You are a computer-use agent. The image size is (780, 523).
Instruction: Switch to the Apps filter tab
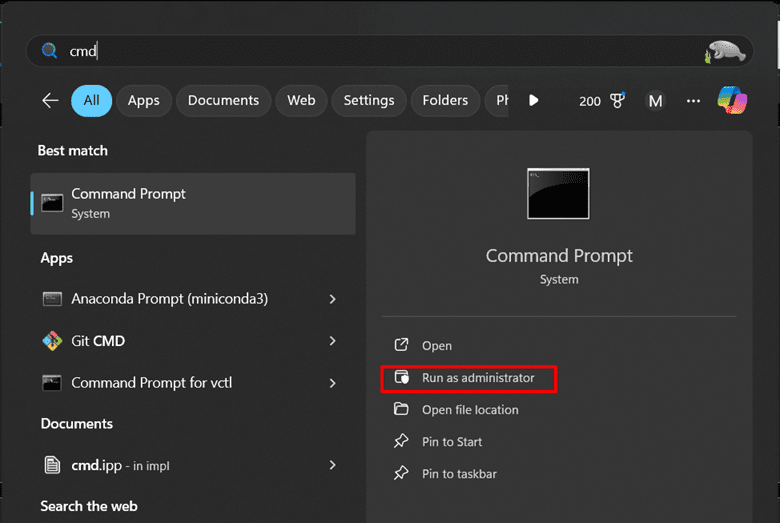pos(144,101)
